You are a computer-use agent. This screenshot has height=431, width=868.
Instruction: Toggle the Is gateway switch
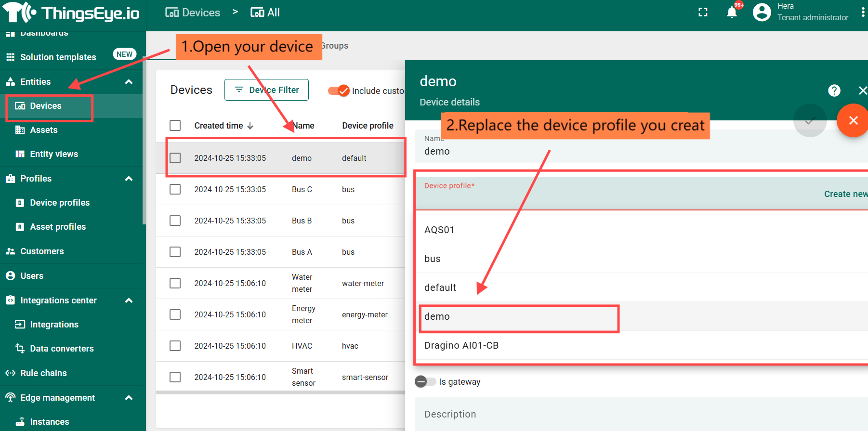tap(425, 382)
